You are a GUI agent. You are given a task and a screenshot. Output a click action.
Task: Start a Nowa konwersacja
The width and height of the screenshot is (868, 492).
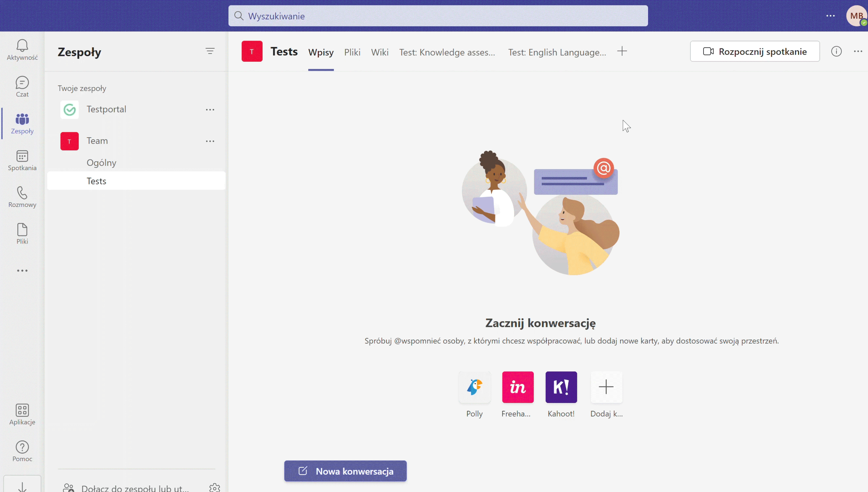(346, 471)
